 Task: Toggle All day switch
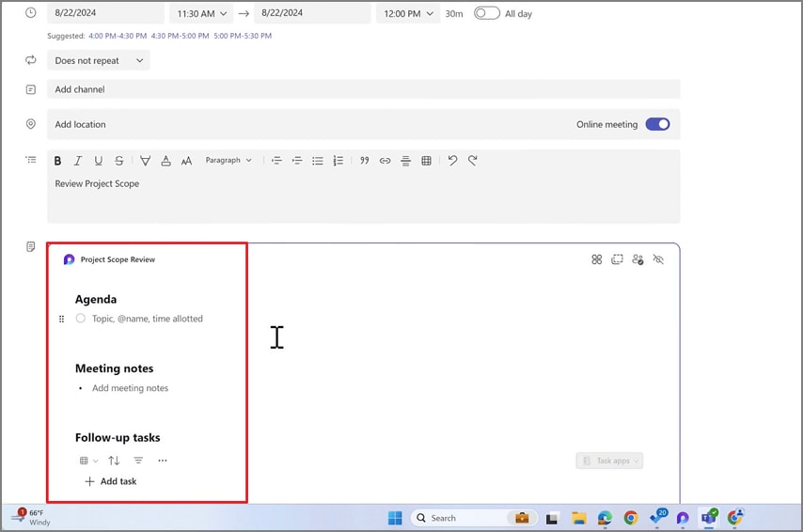click(x=486, y=13)
